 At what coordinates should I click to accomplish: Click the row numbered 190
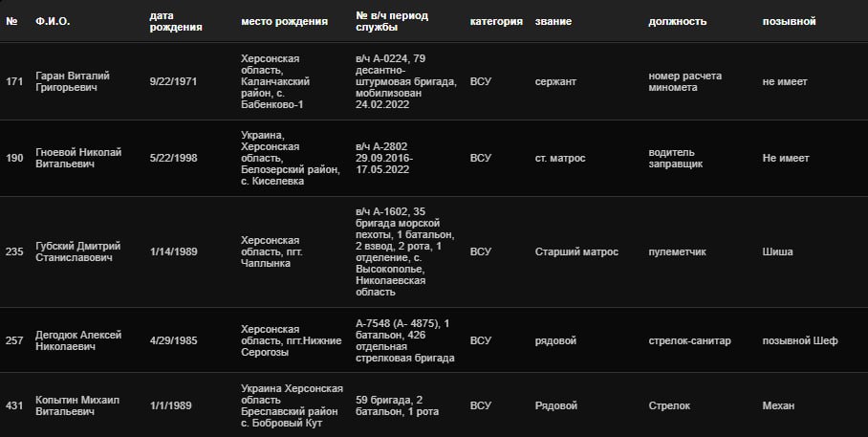click(x=434, y=158)
